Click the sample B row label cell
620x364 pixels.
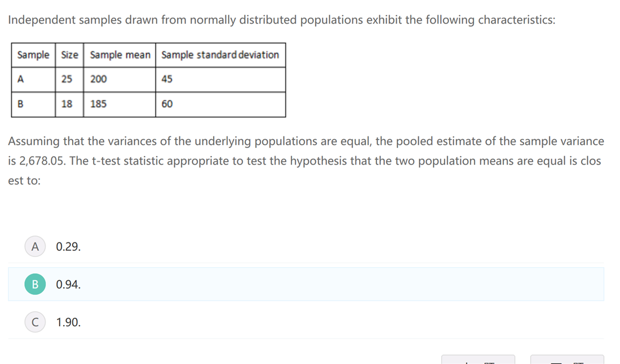(33, 104)
